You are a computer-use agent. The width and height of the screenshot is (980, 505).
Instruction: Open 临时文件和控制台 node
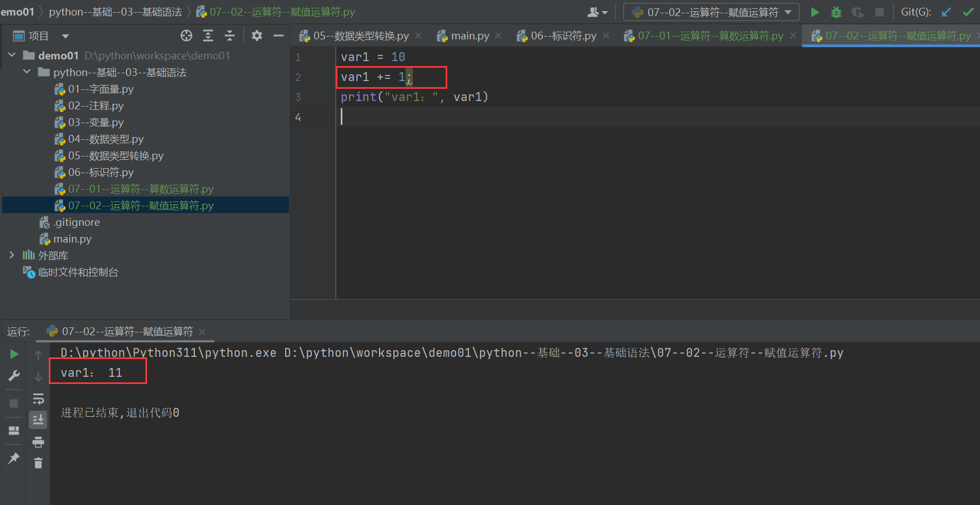click(x=70, y=272)
